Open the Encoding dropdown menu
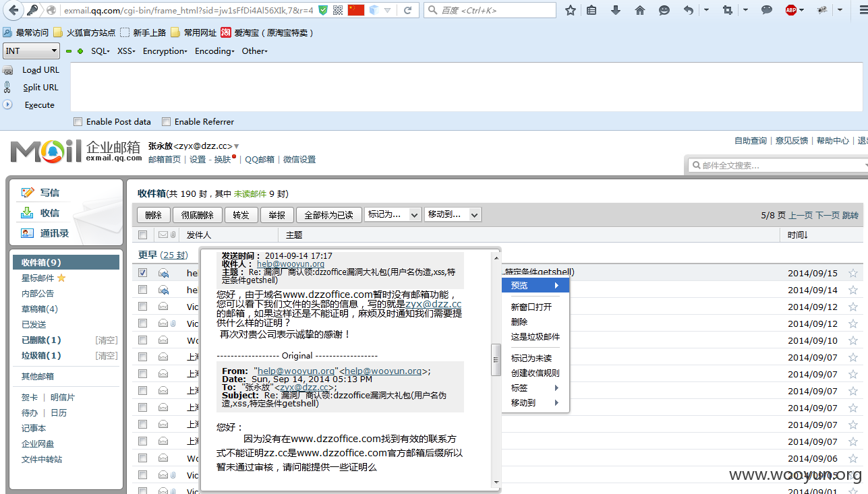 (215, 51)
